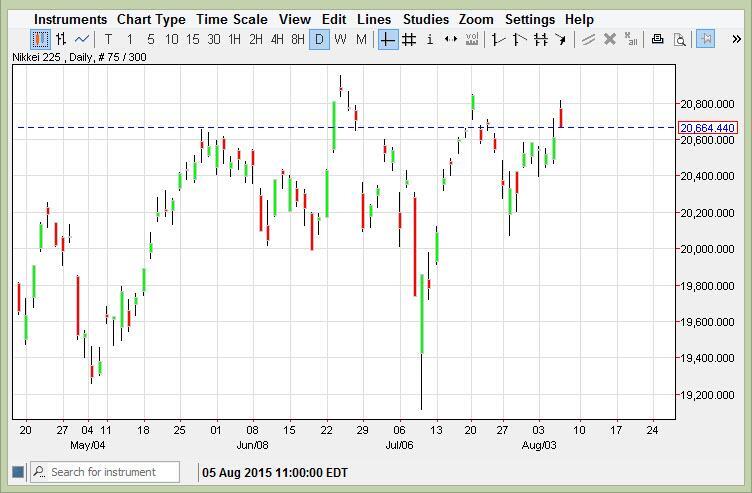
Task: Switch to the line chart icon
Action: (82, 40)
